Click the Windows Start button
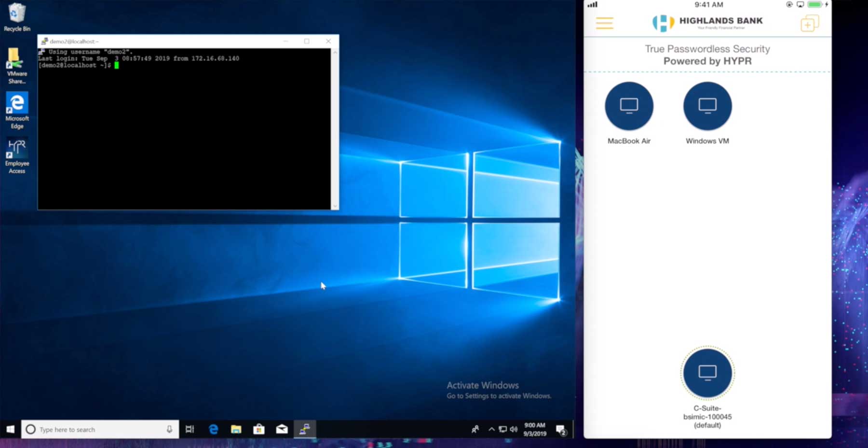This screenshot has height=448, width=868. (11, 429)
